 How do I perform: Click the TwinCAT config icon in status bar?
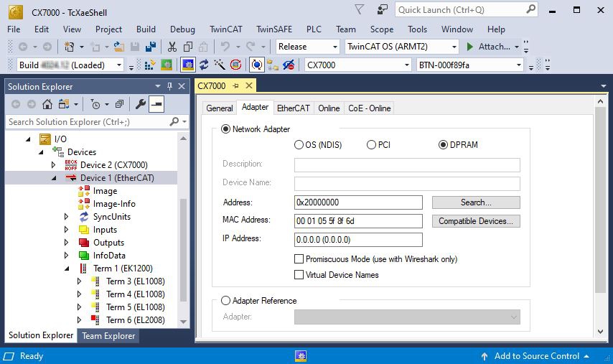coord(300,356)
